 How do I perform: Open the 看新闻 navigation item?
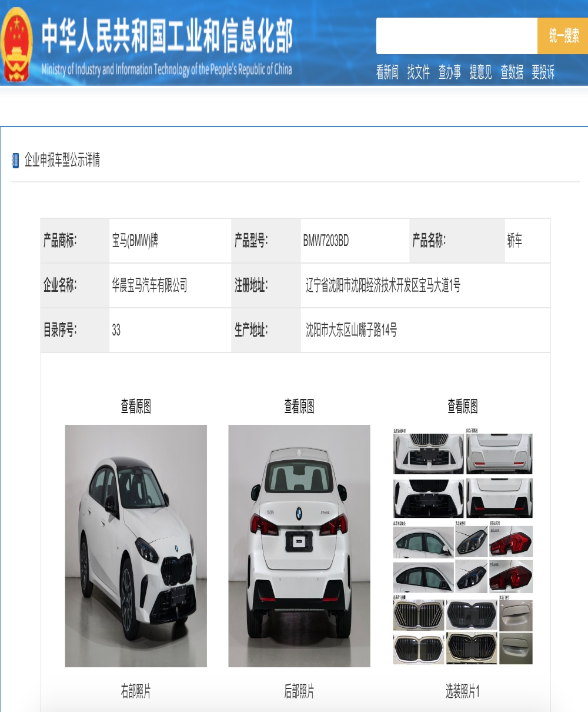tap(387, 72)
